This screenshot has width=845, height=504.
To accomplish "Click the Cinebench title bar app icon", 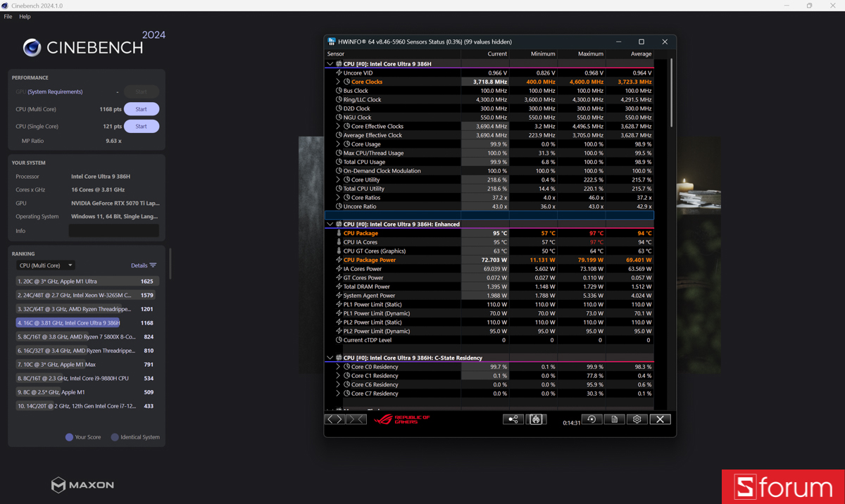I will point(5,6).
